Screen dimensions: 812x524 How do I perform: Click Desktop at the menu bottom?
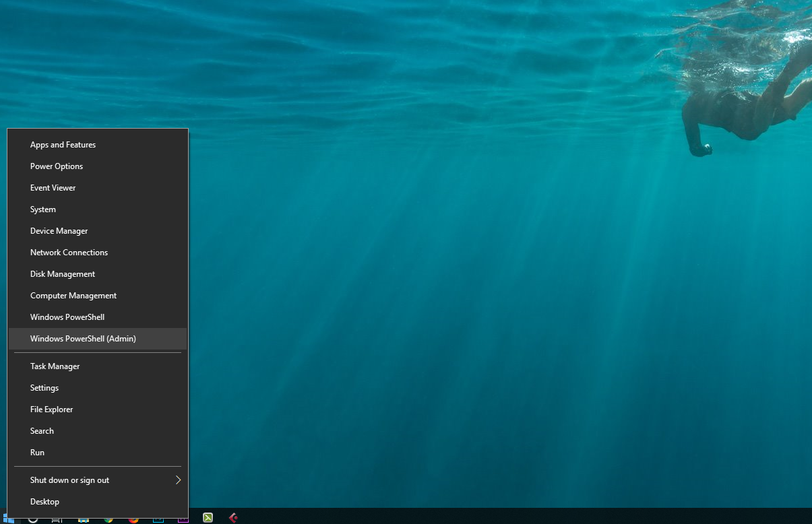[x=44, y=502]
